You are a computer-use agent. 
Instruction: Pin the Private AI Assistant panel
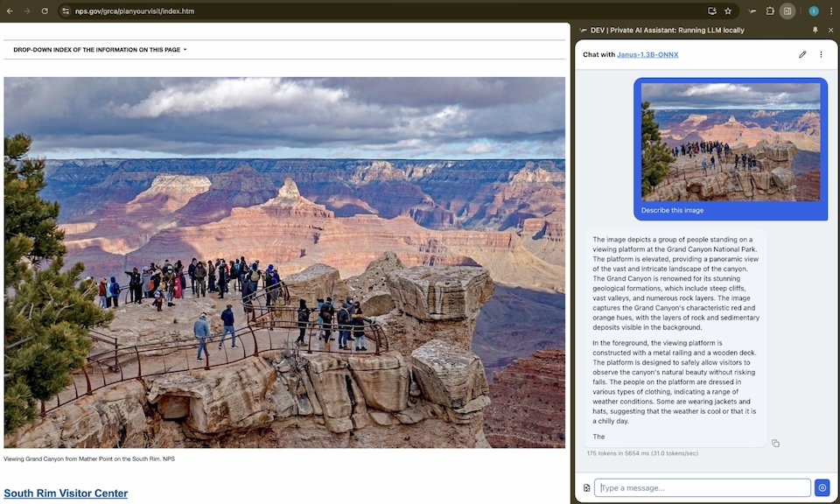pyautogui.click(x=816, y=30)
